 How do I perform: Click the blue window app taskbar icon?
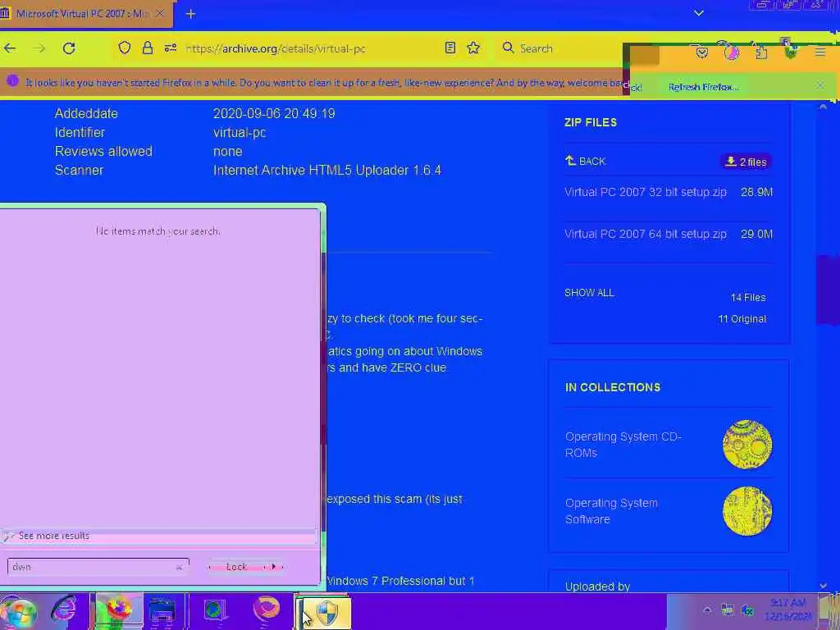click(x=162, y=610)
